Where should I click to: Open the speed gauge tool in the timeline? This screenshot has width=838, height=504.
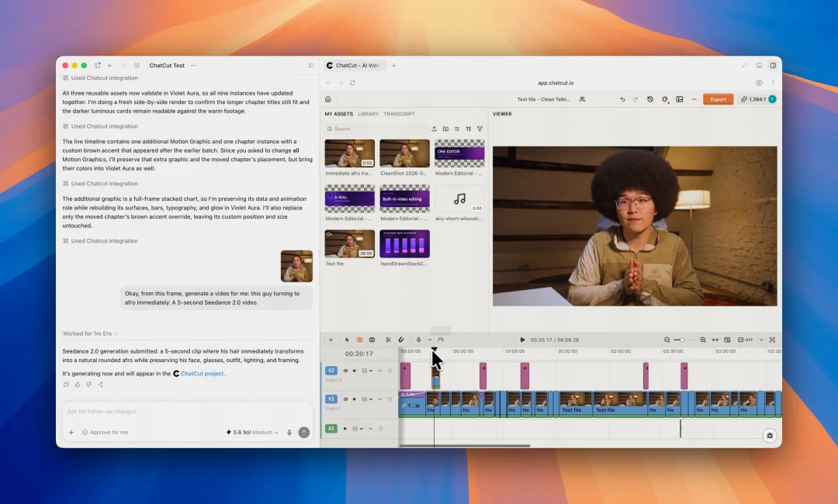coord(441,340)
